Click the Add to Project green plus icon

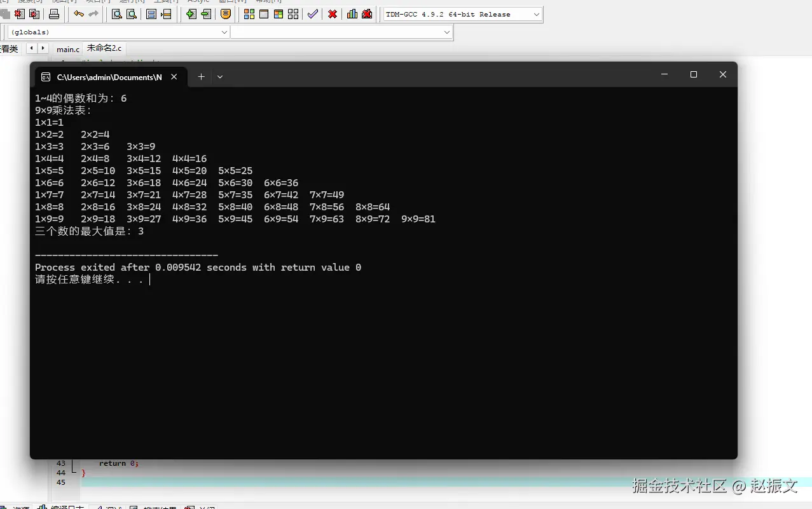tap(191, 14)
